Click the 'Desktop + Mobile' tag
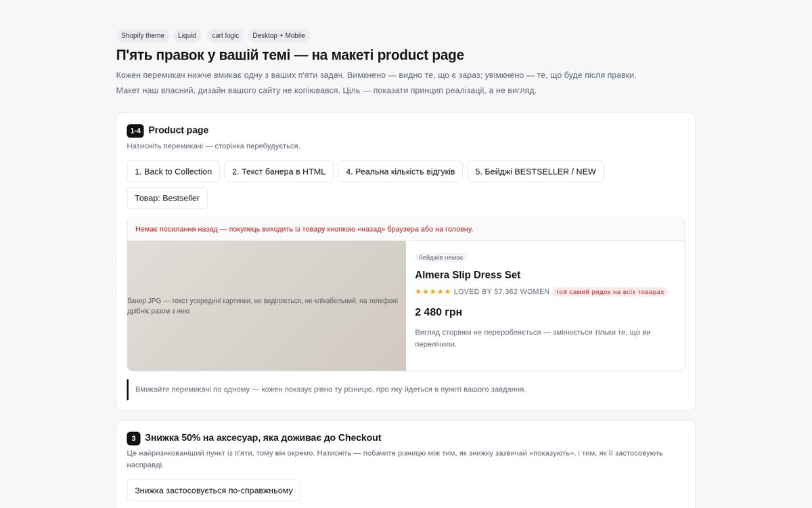The image size is (812, 508). pyautogui.click(x=279, y=36)
